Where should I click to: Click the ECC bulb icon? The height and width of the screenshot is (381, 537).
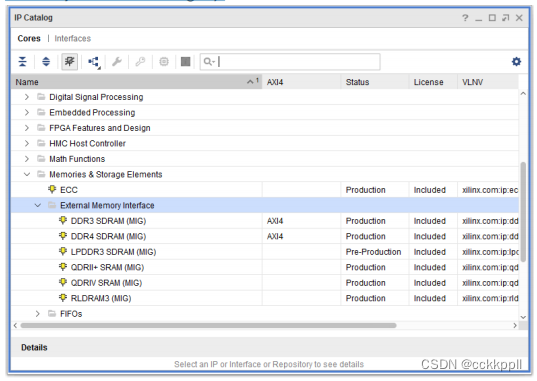[x=52, y=189]
